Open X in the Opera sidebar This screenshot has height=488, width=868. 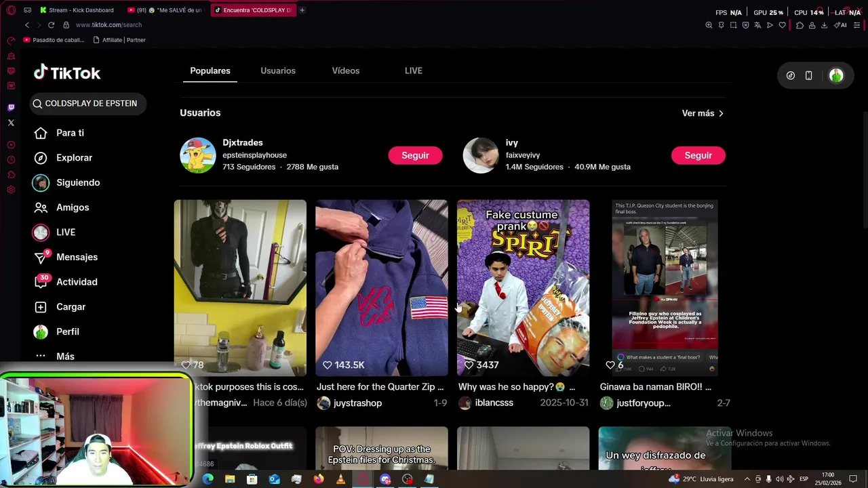[11, 123]
